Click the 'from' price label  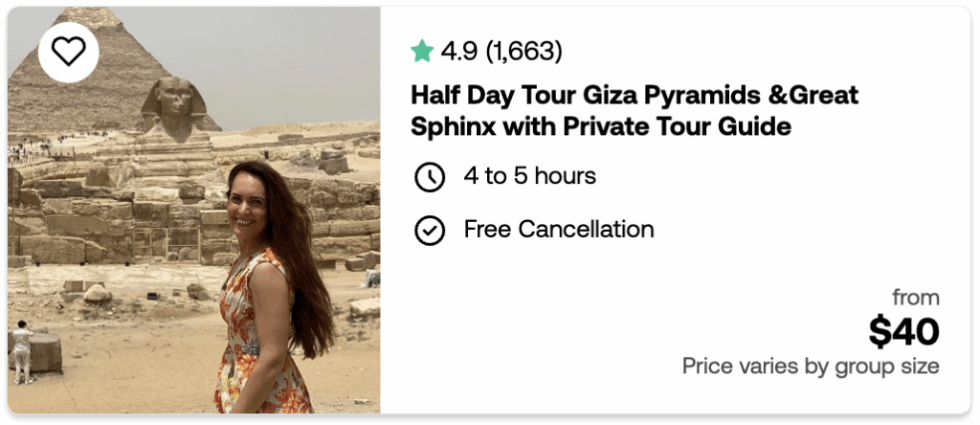915,297
